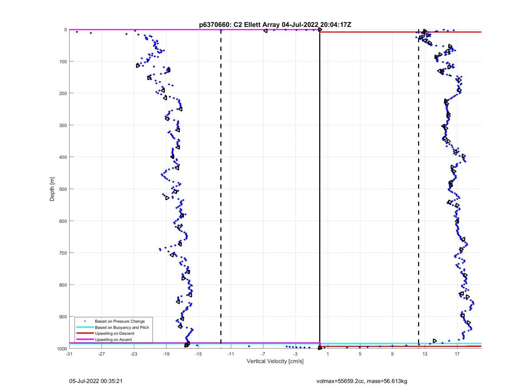Click the Depth [m] y-axis label
The image size is (532, 392).
coord(52,189)
